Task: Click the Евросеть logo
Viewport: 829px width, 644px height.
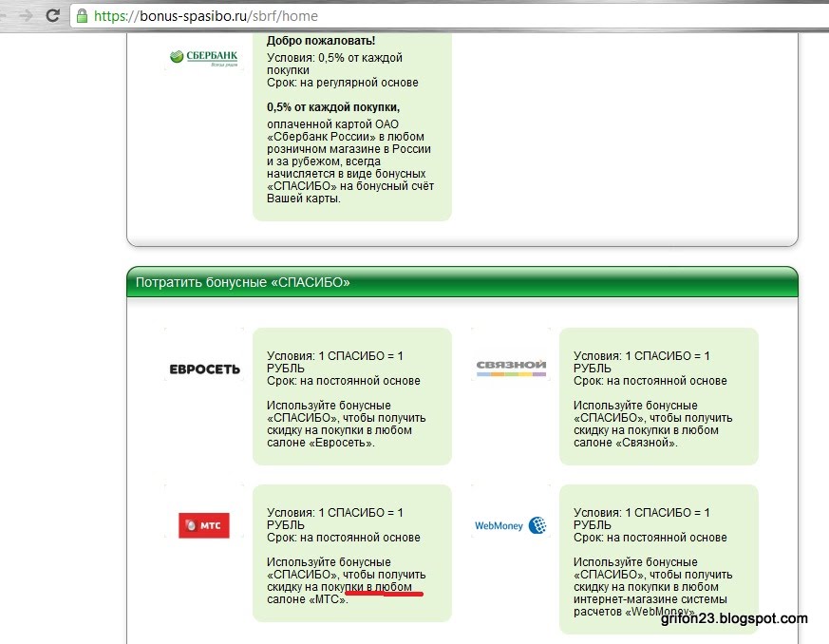Action: 204,369
